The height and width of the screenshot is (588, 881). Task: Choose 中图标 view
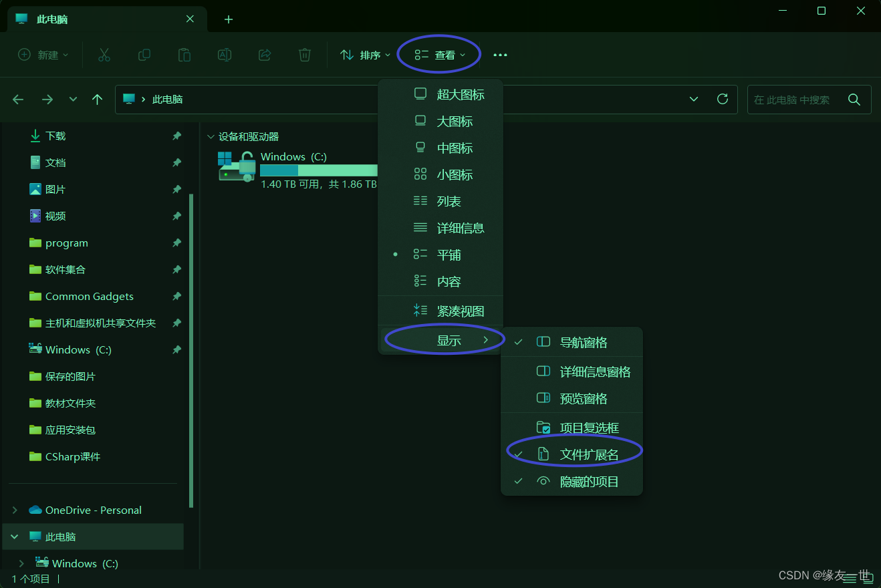(x=440, y=148)
